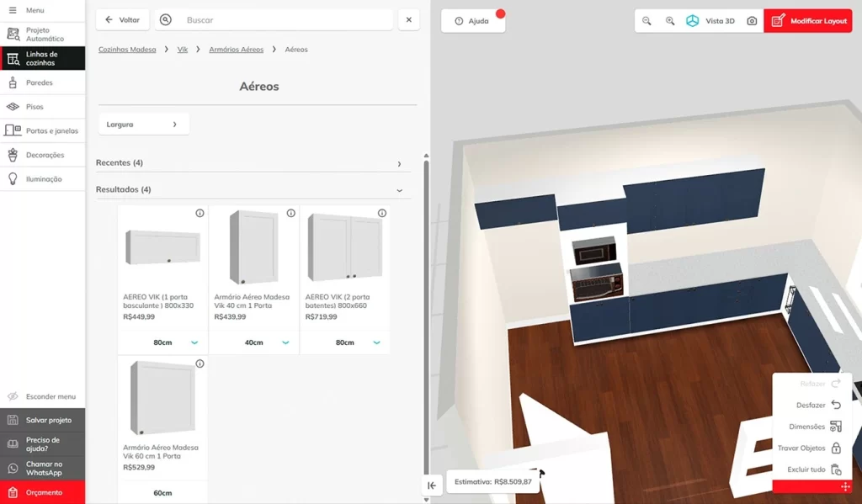Collapse the side panel with arrow icon
This screenshot has width=862, height=504.
click(432, 485)
